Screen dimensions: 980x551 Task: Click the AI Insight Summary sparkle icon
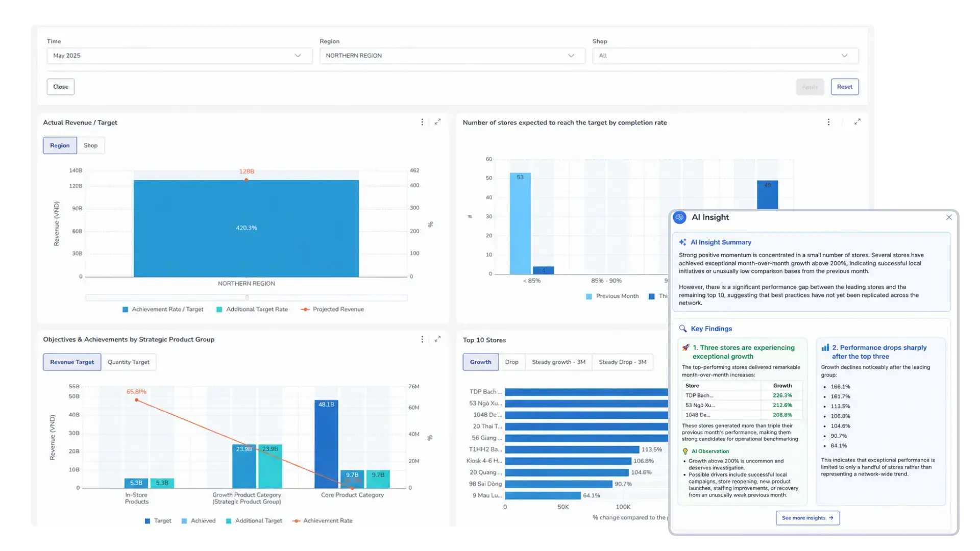click(x=682, y=242)
